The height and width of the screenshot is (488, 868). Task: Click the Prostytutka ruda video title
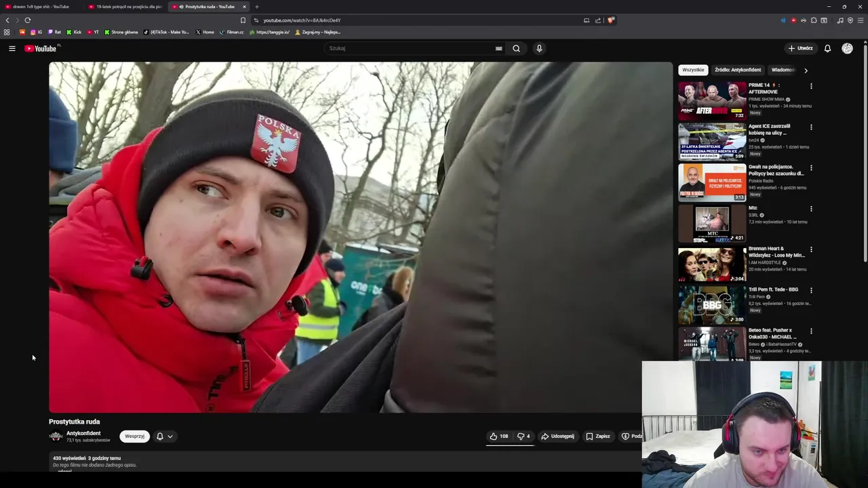tap(75, 422)
